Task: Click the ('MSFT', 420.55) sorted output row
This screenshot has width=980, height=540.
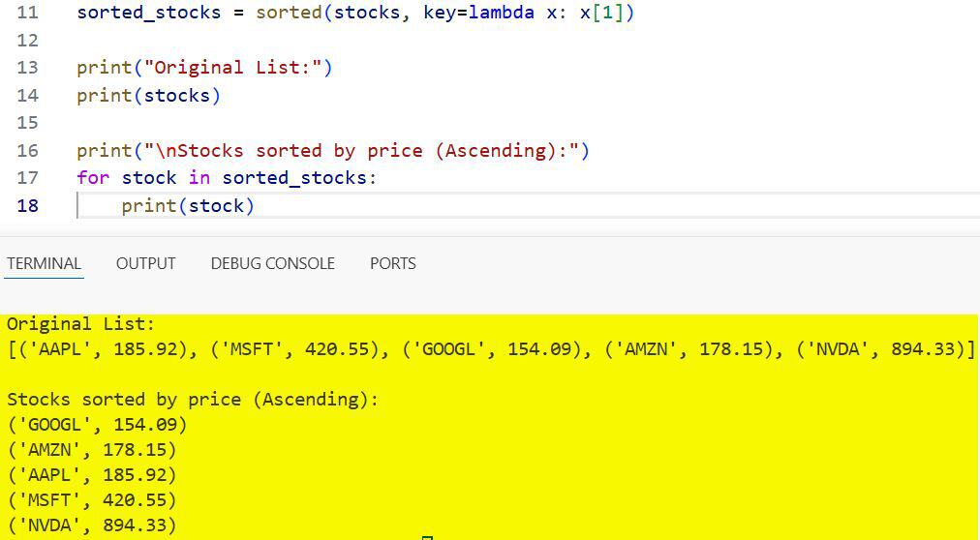Action: coord(92,500)
